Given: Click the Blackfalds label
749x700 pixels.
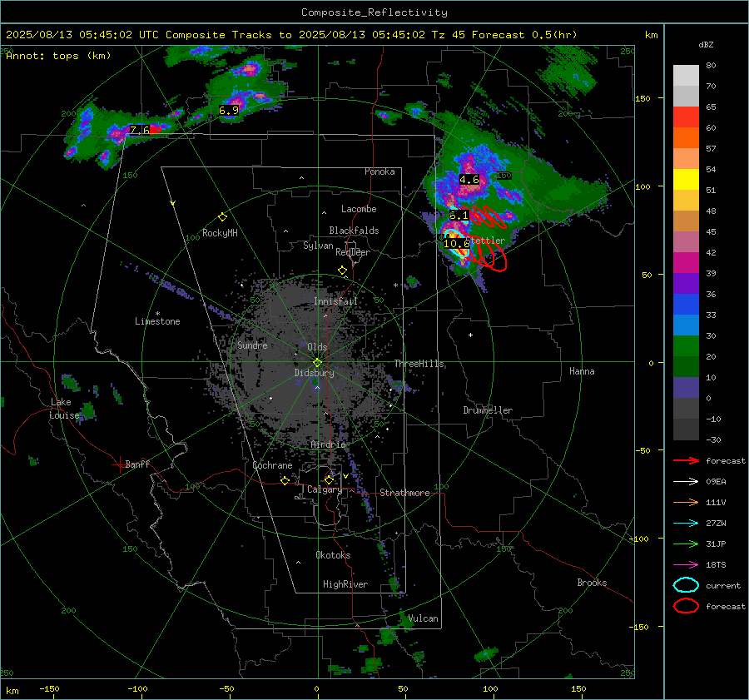Looking at the screenshot, I should pyautogui.click(x=354, y=231).
